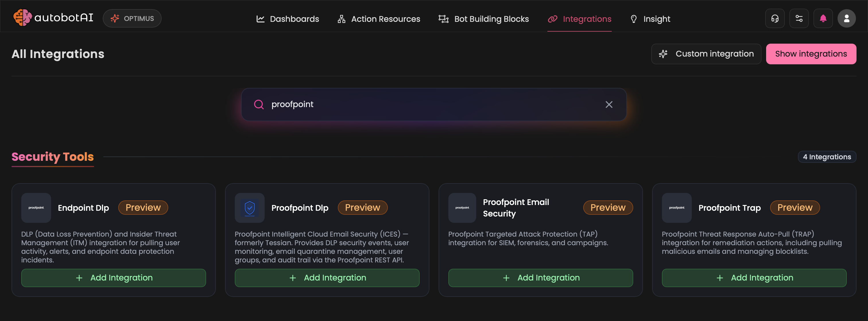Add the Endpoint Dlp integration
The image size is (868, 321).
coord(114,278)
